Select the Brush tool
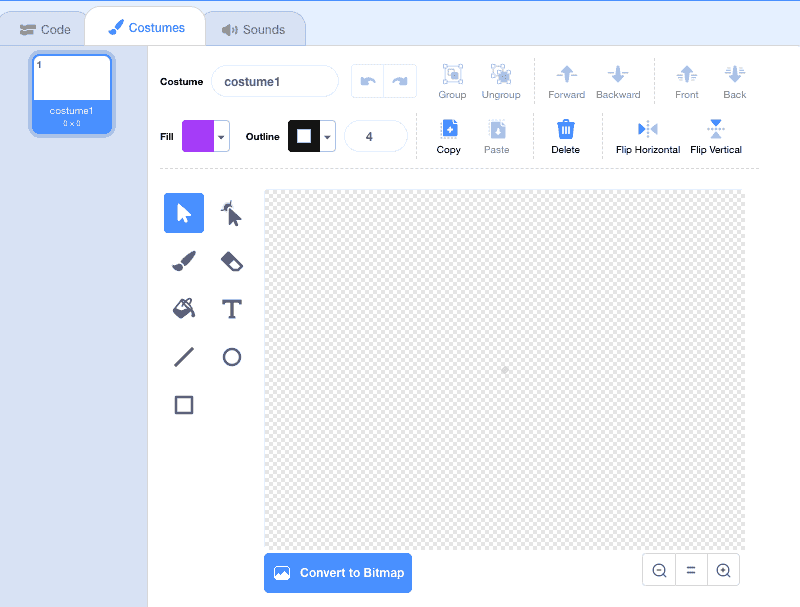This screenshot has height=607, width=800. 184,261
